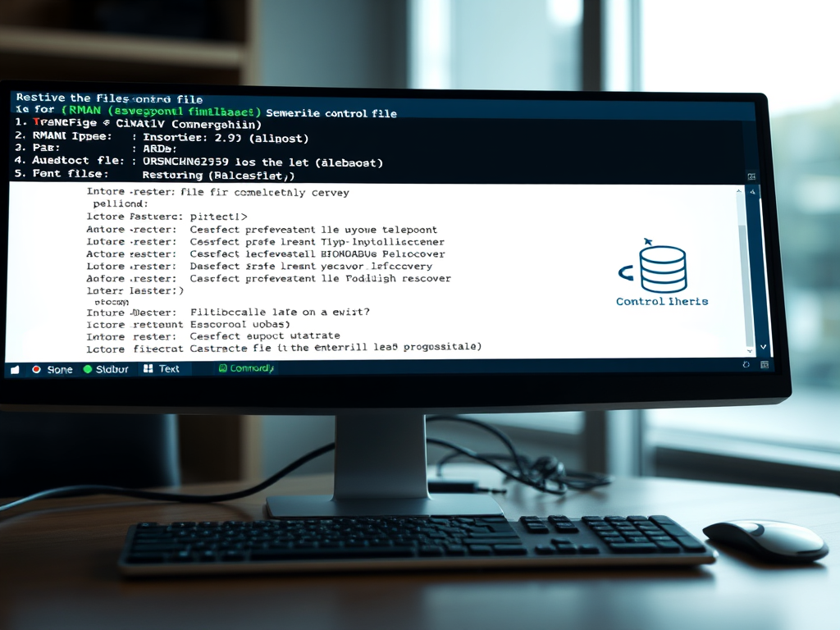Expand the down chevron in the right strip

764,347
